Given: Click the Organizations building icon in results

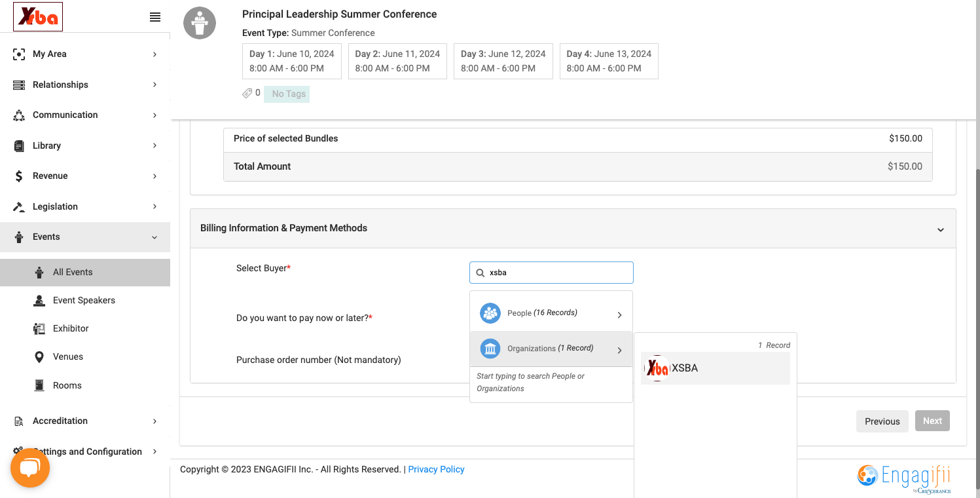Looking at the screenshot, I should point(490,349).
